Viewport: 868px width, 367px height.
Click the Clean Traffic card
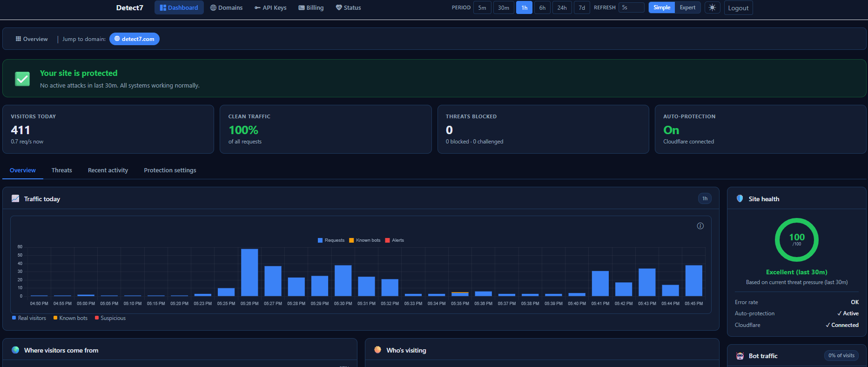325,129
